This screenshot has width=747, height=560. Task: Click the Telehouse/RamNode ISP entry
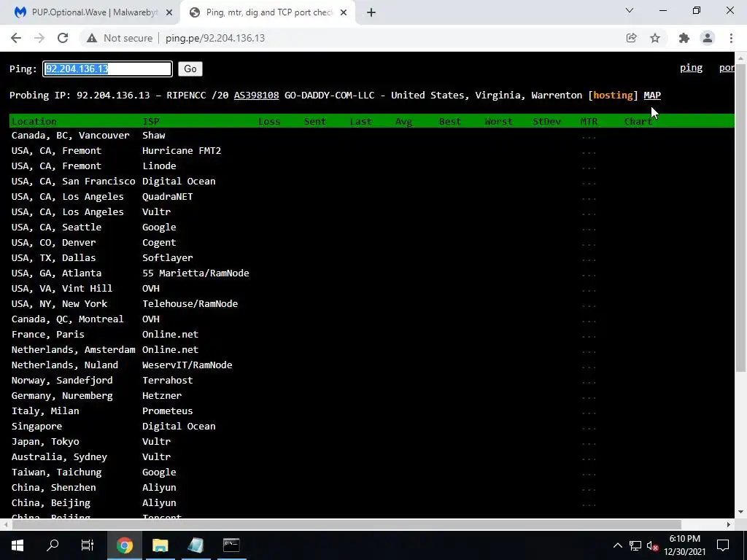point(190,303)
